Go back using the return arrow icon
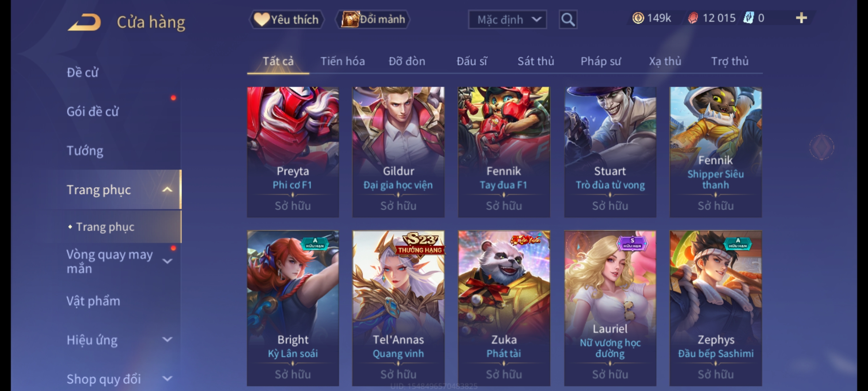 (x=84, y=22)
